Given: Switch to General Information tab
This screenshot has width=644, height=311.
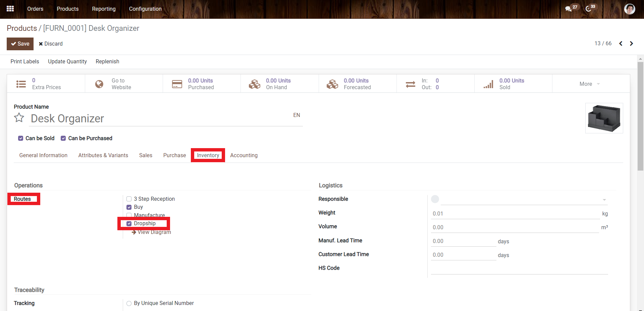Looking at the screenshot, I should [x=43, y=155].
